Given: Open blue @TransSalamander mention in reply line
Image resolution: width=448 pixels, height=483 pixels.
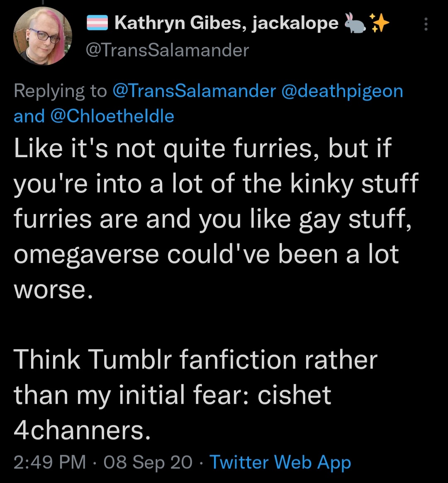Looking at the screenshot, I should [x=194, y=91].
